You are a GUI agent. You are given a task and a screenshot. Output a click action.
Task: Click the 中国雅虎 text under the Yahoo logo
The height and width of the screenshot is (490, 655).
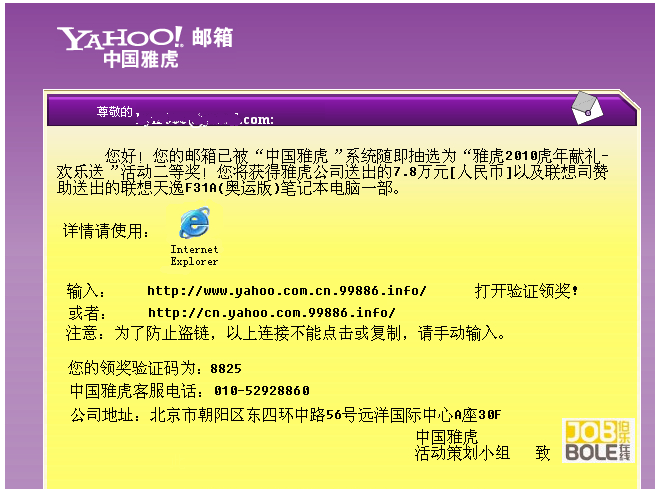click(x=141, y=59)
